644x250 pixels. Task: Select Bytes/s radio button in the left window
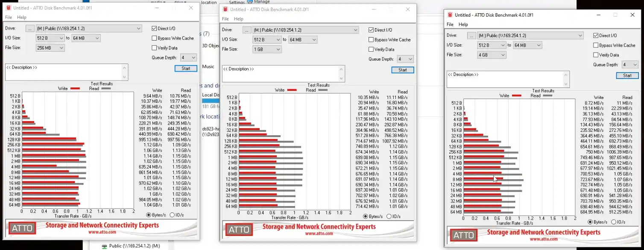[149, 215]
